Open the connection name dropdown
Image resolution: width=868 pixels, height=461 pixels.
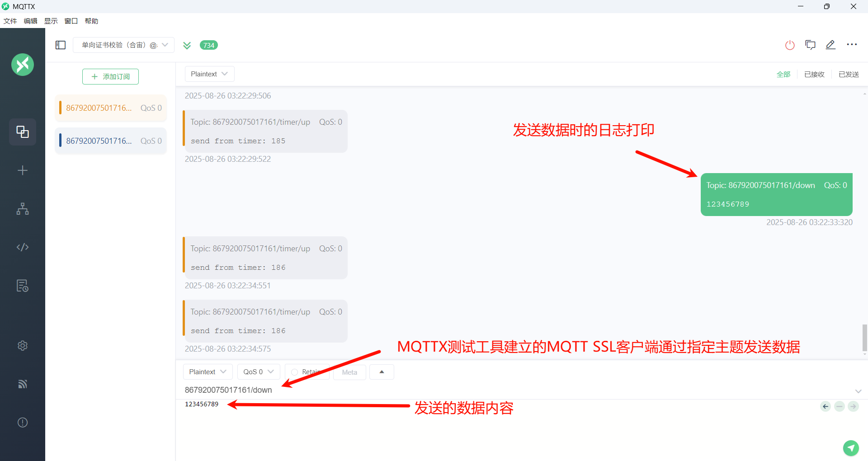123,45
